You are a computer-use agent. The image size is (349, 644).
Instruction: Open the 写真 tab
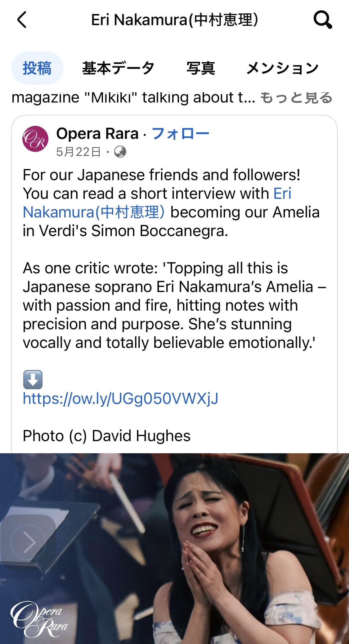pos(201,68)
